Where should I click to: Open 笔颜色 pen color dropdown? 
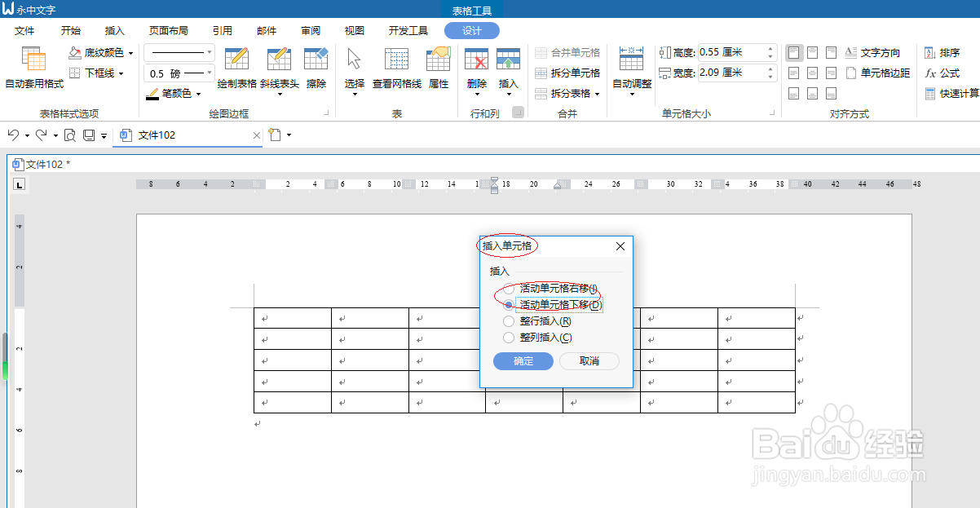tap(198, 93)
